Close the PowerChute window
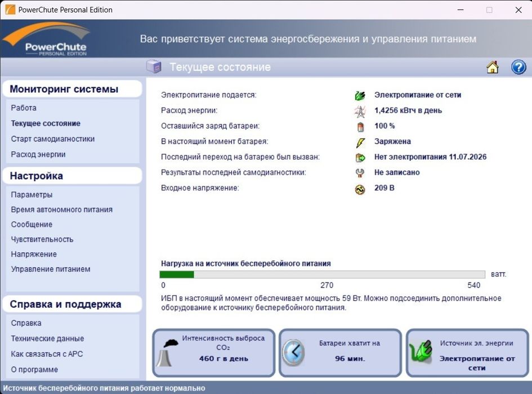Viewport: 532px width, 394px height. pos(518,10)
